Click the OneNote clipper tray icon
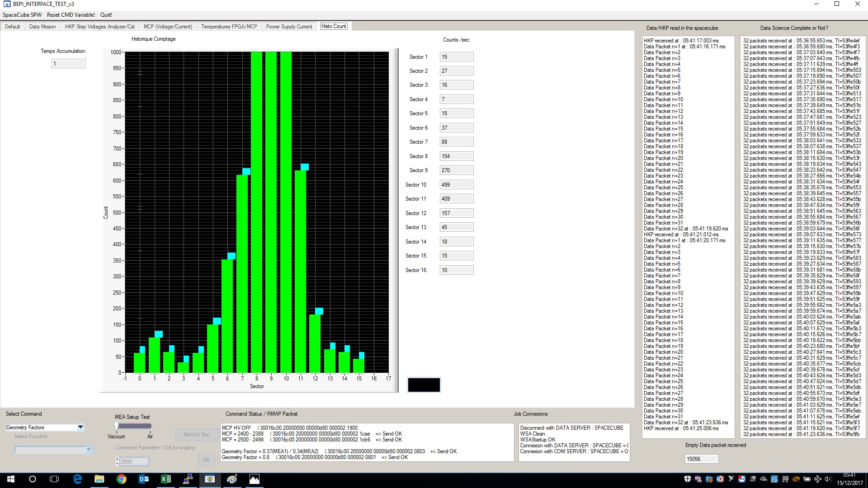The width and height of the screenshot is (868, 488). [x=698, y=479]
